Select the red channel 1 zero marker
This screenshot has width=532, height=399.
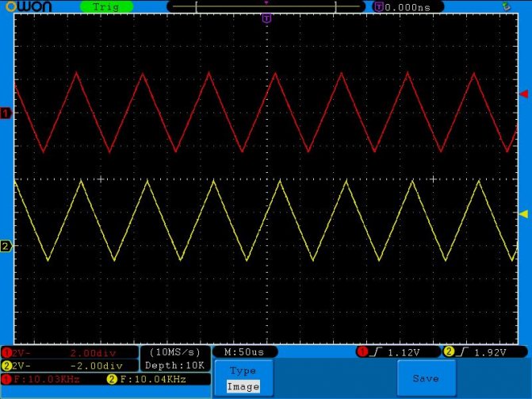click(x=6, y=113)
